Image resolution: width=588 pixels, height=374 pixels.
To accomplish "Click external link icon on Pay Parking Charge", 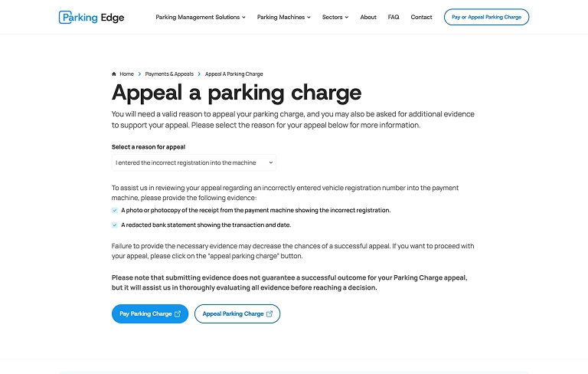I will pos(178,313).
